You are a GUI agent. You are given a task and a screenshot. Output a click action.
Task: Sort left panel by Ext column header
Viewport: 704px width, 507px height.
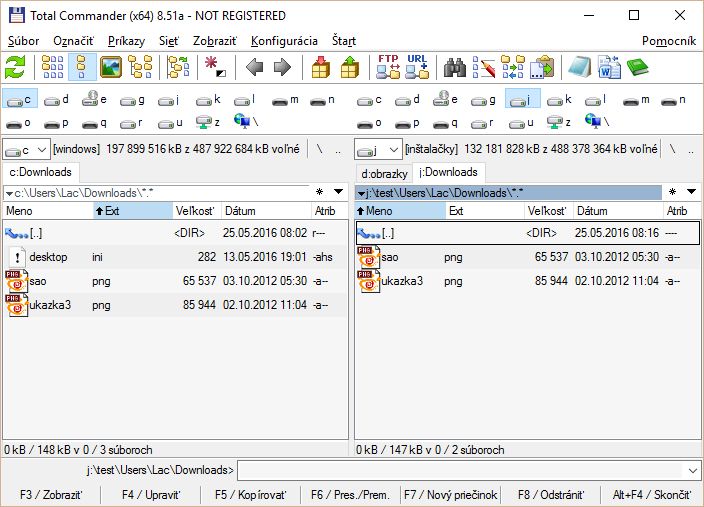click(133, 211)
